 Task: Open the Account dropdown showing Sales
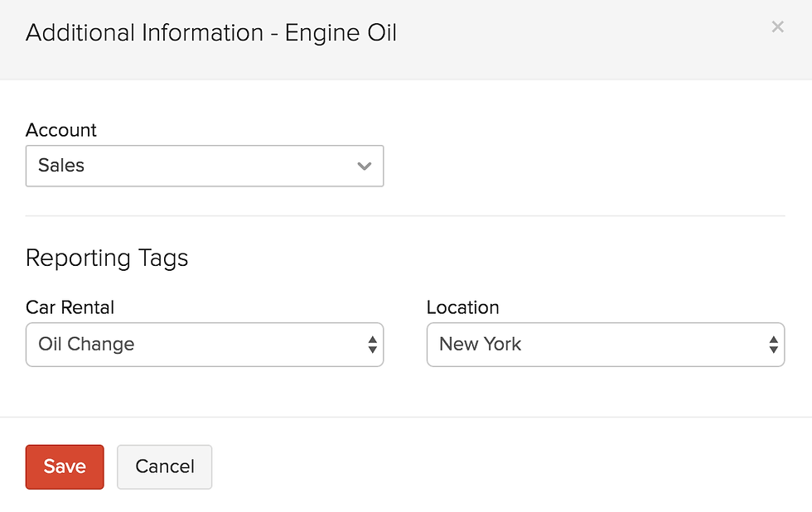click(205, 166)
